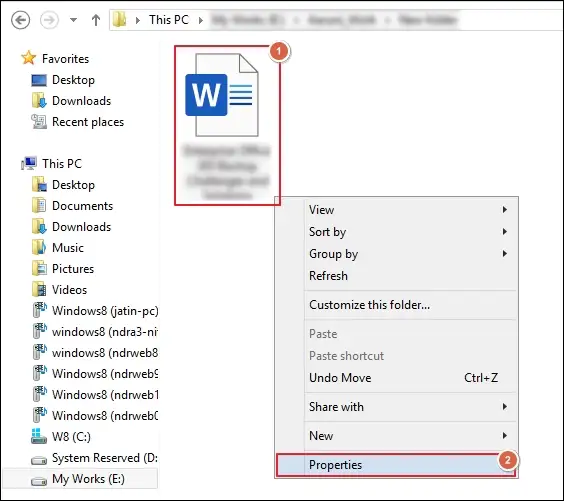Click the Favorites star icon
Image resolution: width=564 pixels, height=501 pixels.
pos(29,58)
